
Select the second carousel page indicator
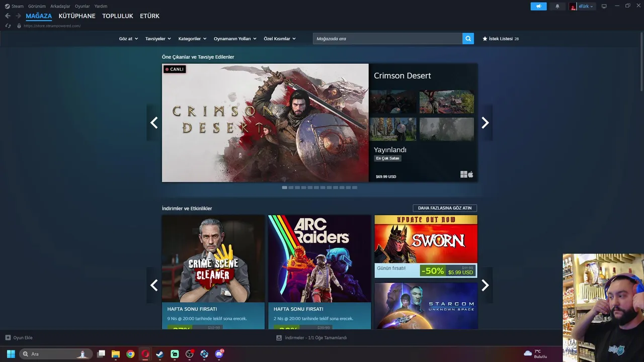coord(291,188)
